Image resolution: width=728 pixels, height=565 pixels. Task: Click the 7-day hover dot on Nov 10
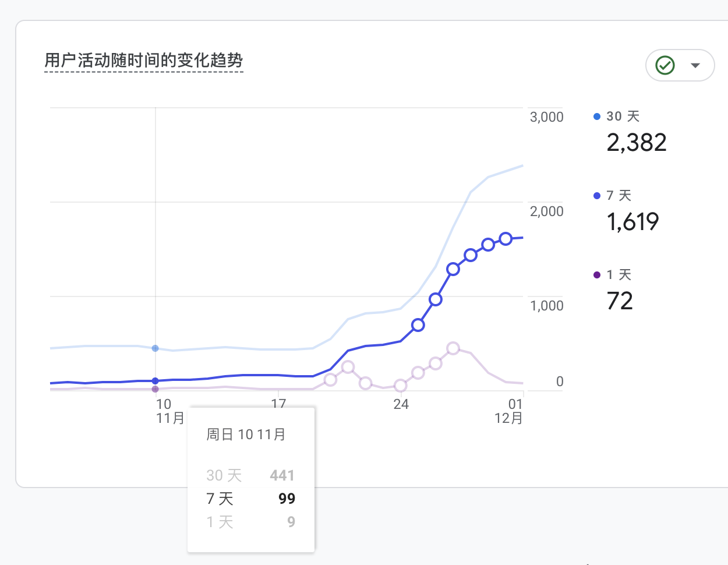(x=155, y=381)
